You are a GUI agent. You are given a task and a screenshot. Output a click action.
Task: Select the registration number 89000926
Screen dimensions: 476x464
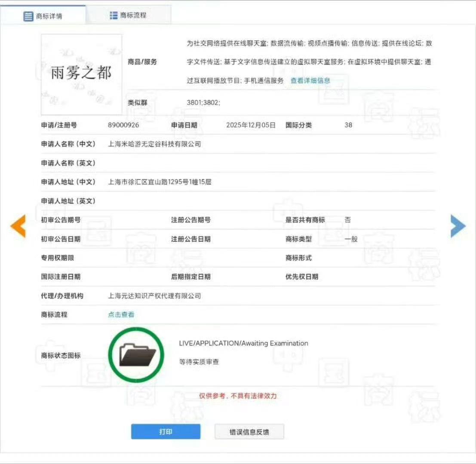point(123,125)
